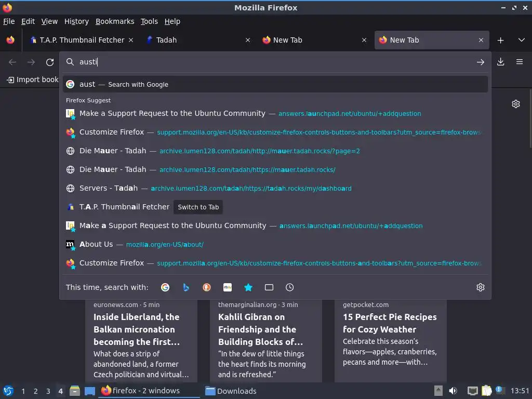532x399 pixels.
Task: Search this time with Bing icon
Action: pos(186,287)
